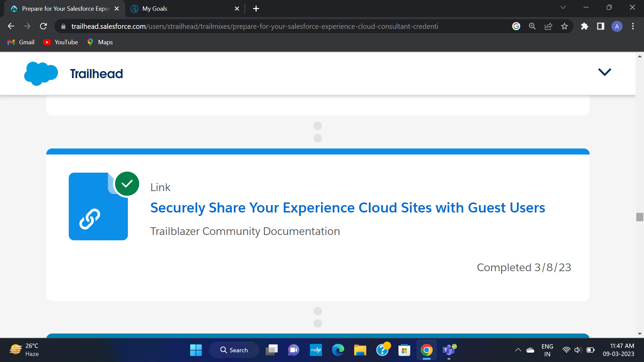Expand the Trailhead header chevron menu

pyautogui.click(x=605, y=72)
